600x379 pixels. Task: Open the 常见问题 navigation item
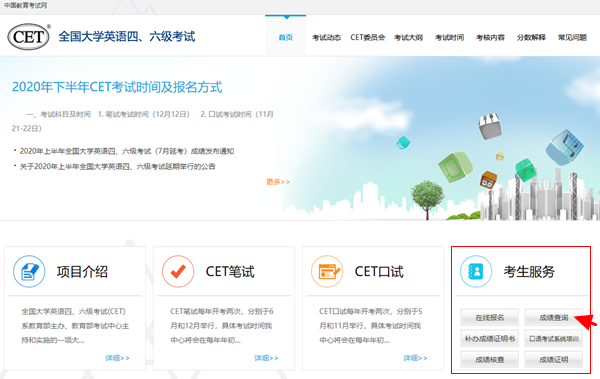(572, 37)
